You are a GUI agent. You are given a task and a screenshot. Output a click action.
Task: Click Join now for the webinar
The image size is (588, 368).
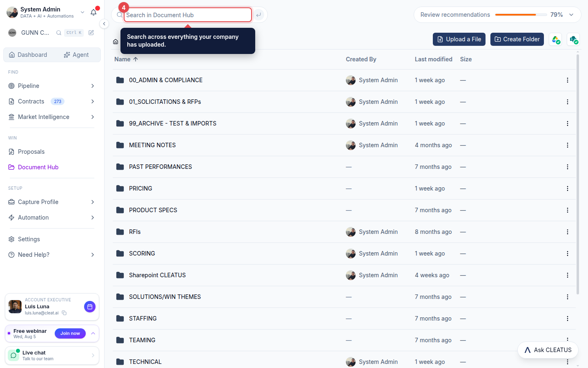pyautogui.click(x=70, y=333)
